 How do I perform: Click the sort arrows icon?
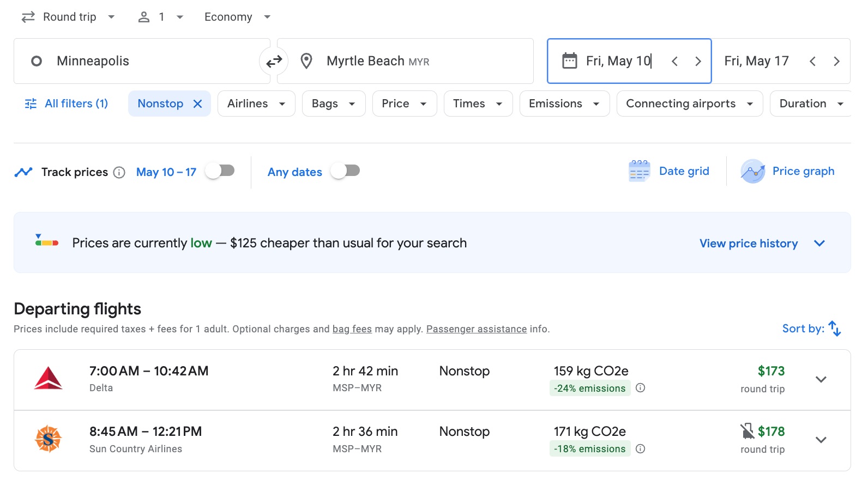835,329
